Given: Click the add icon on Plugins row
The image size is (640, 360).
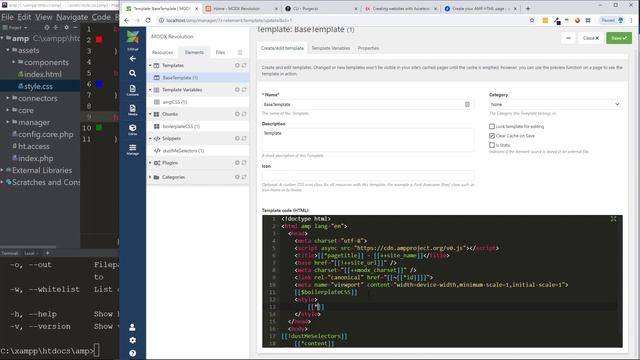Looking at the screenshot, I should (x=237, y=163).
